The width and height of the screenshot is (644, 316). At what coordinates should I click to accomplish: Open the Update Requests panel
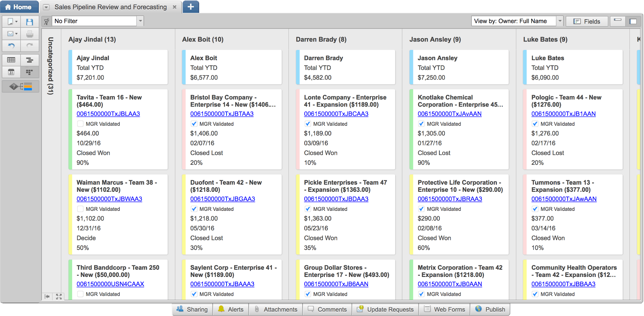pos(385,309)
